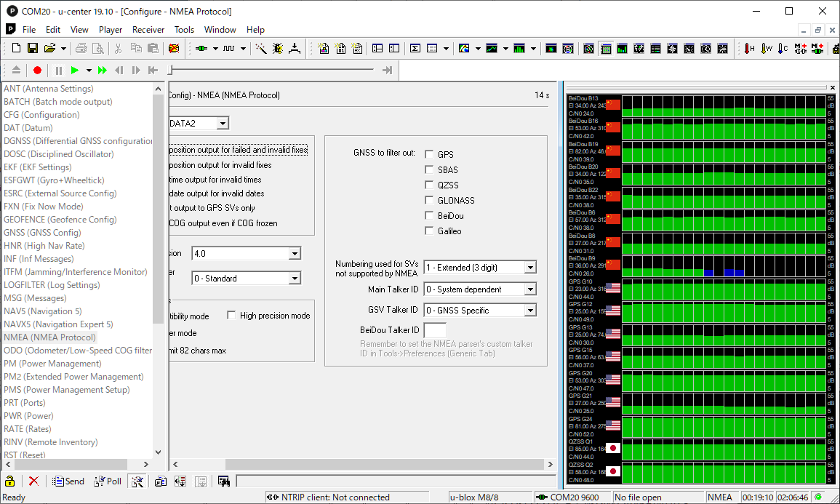Open the Receiver menu
The width and height of the screenshot is (840, 504).
pyautogui.click(x=148, y=30)
